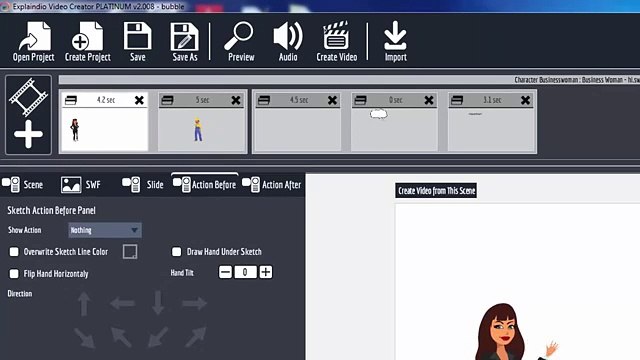The image size is (640, 360).
Task: Click the Import download icon
Action: (x=395, y=41)
